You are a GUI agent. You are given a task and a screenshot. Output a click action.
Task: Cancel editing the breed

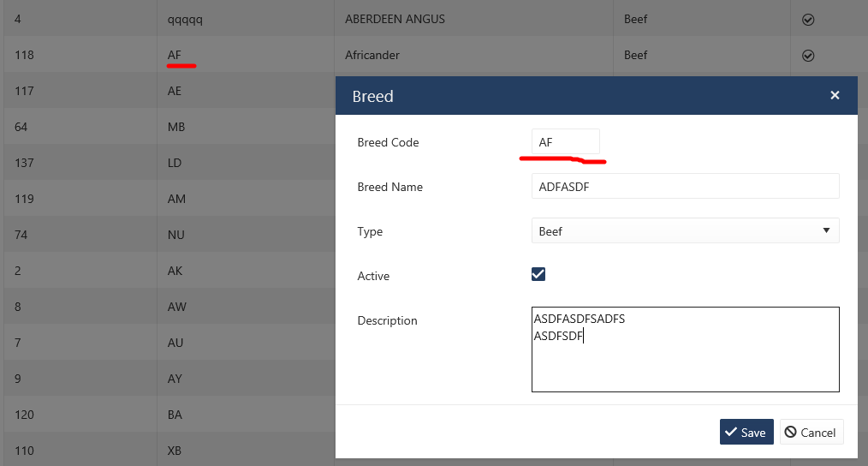point(810,433)
